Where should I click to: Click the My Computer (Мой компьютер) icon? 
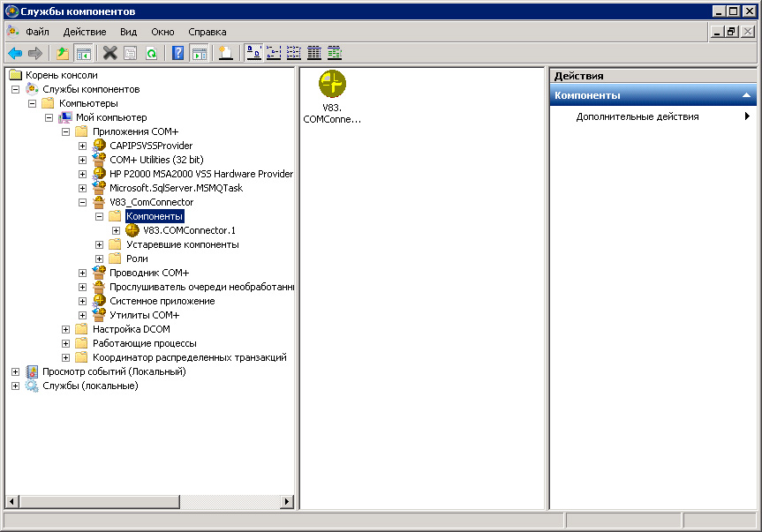[x=65, y=117]
